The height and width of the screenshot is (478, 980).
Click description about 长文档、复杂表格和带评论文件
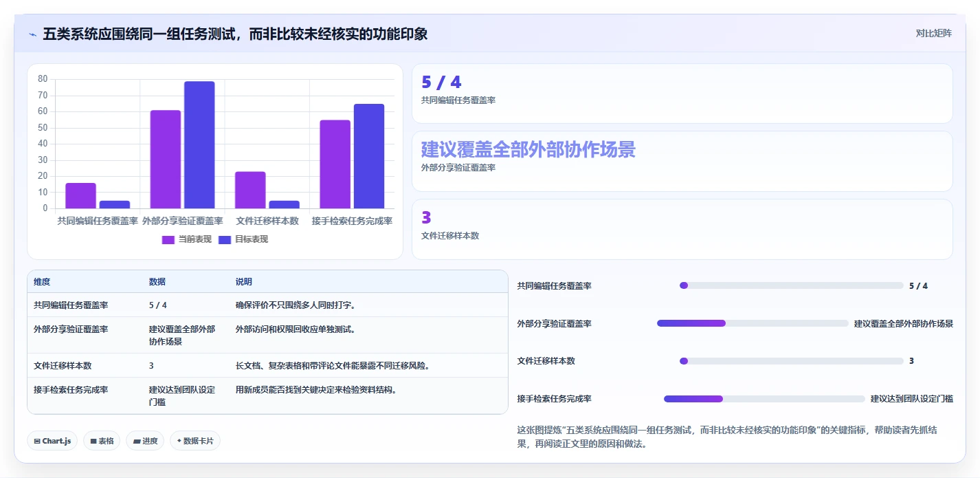click(333, 366)
